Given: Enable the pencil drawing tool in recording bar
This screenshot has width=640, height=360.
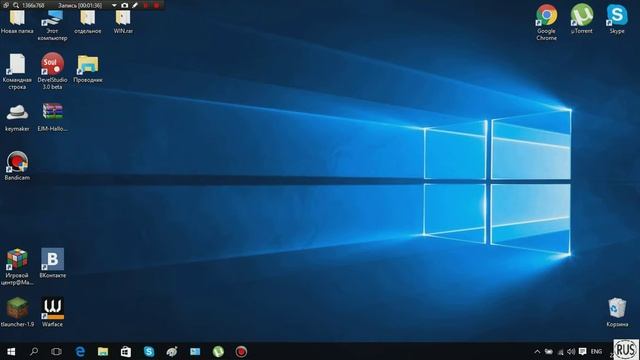Looking at the screenshot, I should (135, 5).
